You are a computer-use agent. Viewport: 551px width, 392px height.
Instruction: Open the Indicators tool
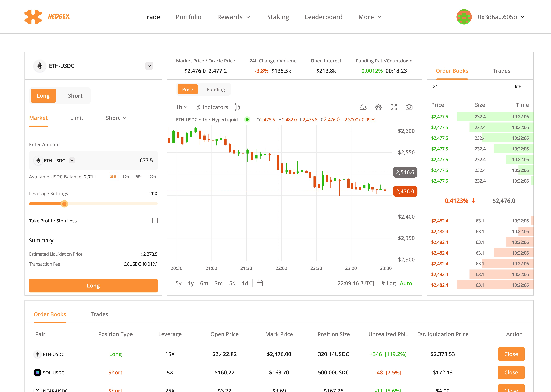(212, 107)
